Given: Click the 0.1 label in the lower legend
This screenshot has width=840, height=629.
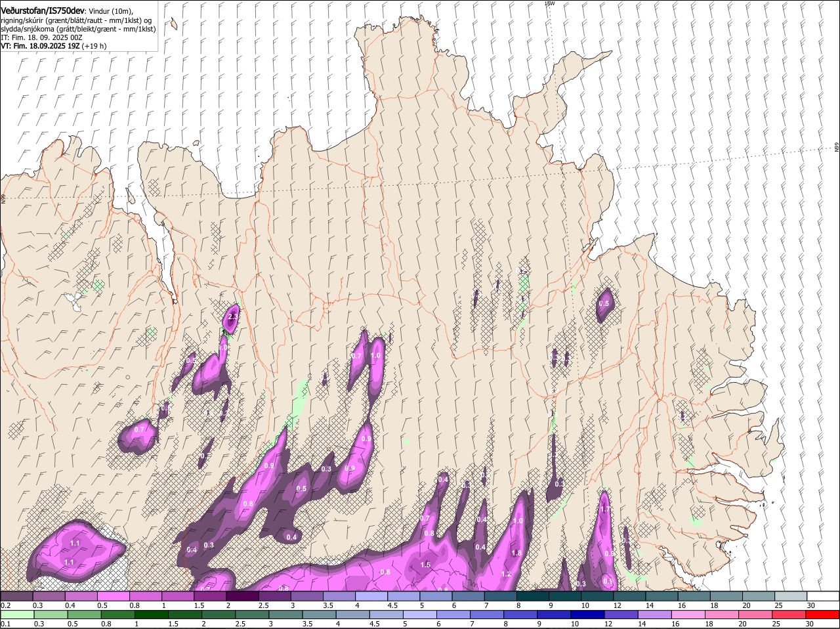Looking at the screenshot, I should (x=5, y=624).
